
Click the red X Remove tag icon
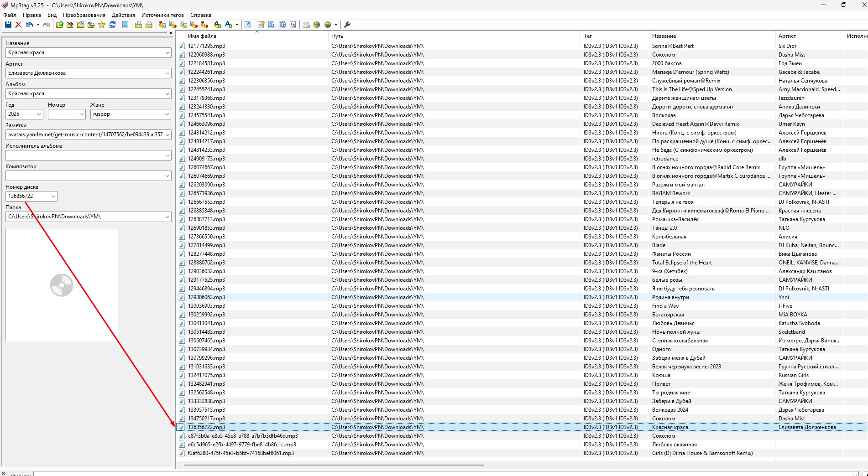tap(18, 25)
